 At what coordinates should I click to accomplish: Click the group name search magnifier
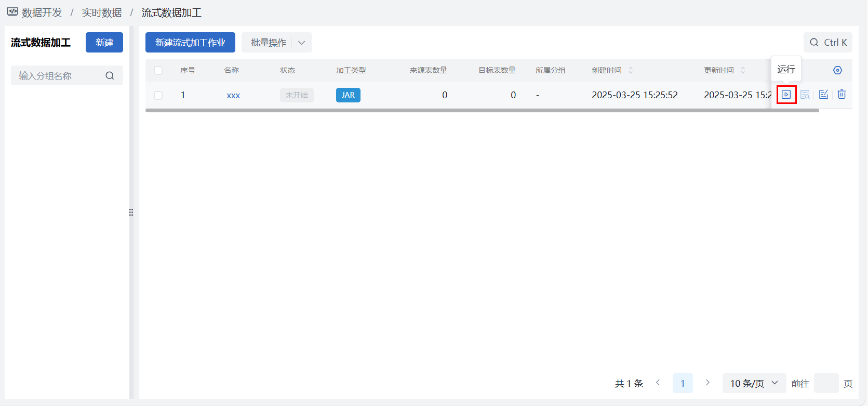(x=110, y=76)
